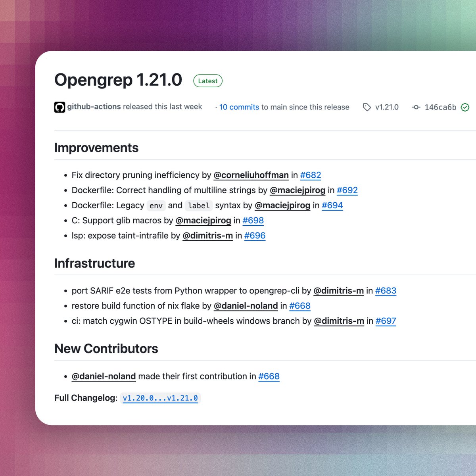476x476 pixels.
Task: Click the Improvements section heading
Action: (x=96, y=148)
